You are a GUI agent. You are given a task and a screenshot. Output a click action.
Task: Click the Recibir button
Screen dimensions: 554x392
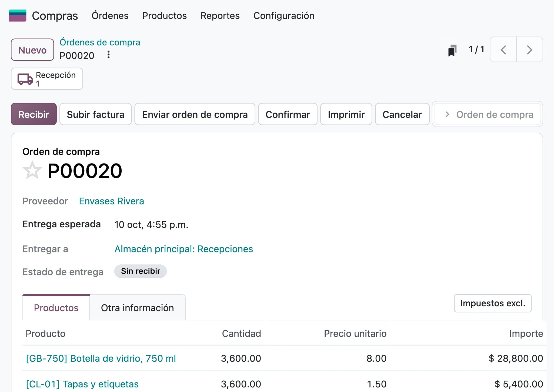coord(34,114)
